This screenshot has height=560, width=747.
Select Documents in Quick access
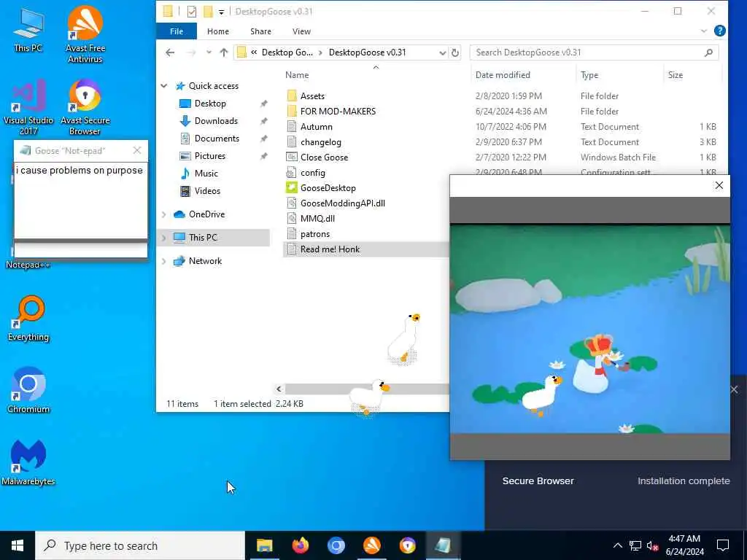tap(216, 139)
